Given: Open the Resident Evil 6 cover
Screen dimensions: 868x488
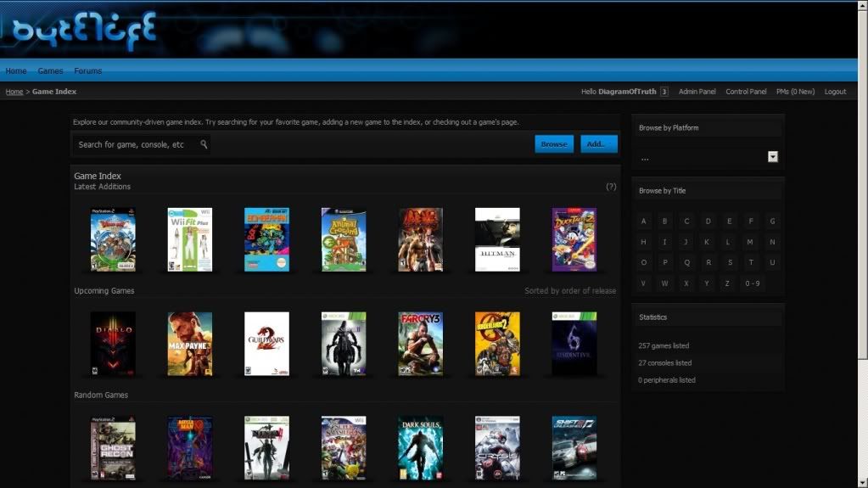Looking at the screenshot, I should coord(574,344).
